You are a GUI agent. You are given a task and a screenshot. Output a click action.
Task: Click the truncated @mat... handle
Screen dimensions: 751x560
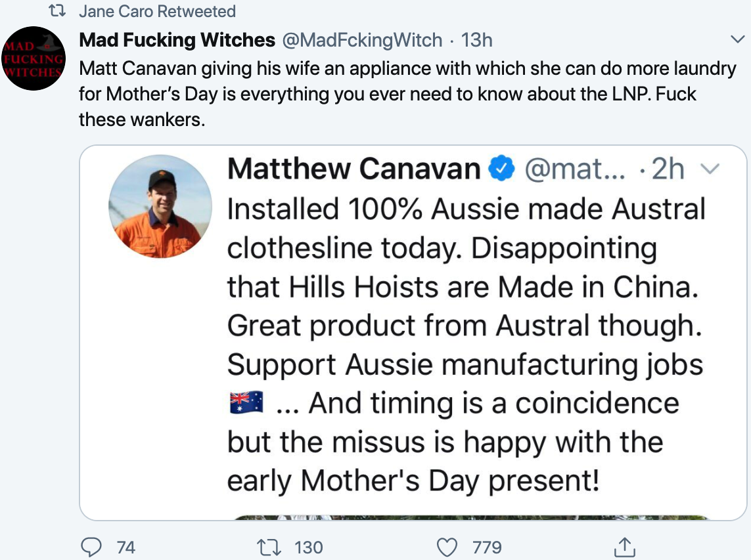575,170
